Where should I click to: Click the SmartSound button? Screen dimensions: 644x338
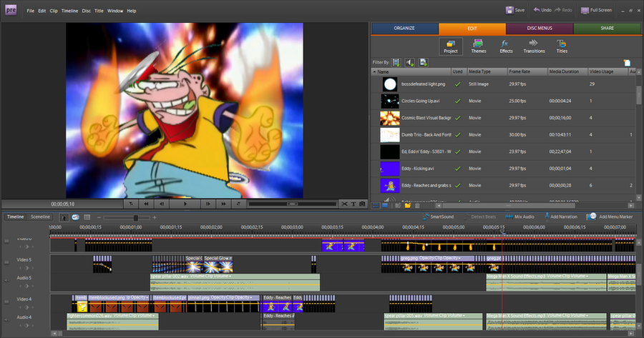[x=438, y=217]
